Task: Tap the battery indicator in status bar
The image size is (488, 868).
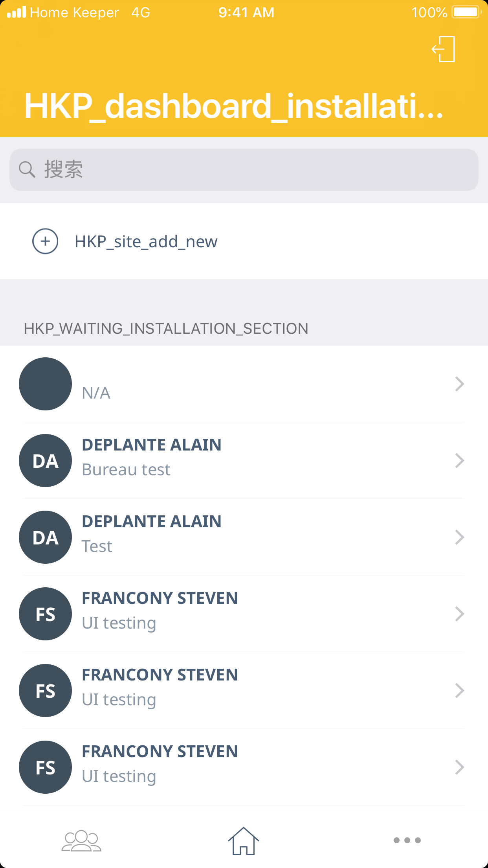Action: [466, 12]
